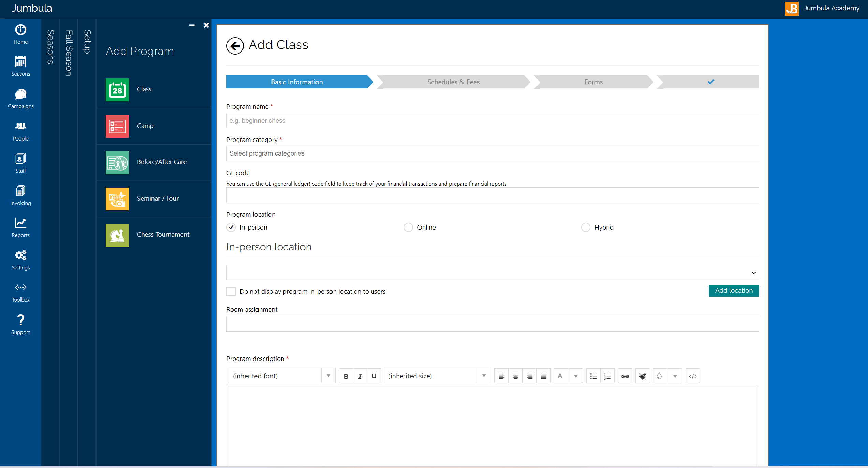The height and width of the screenshot is (468, 868).
Task: Select the Chess Tournament program icon
Action: (x=117, y=235)
